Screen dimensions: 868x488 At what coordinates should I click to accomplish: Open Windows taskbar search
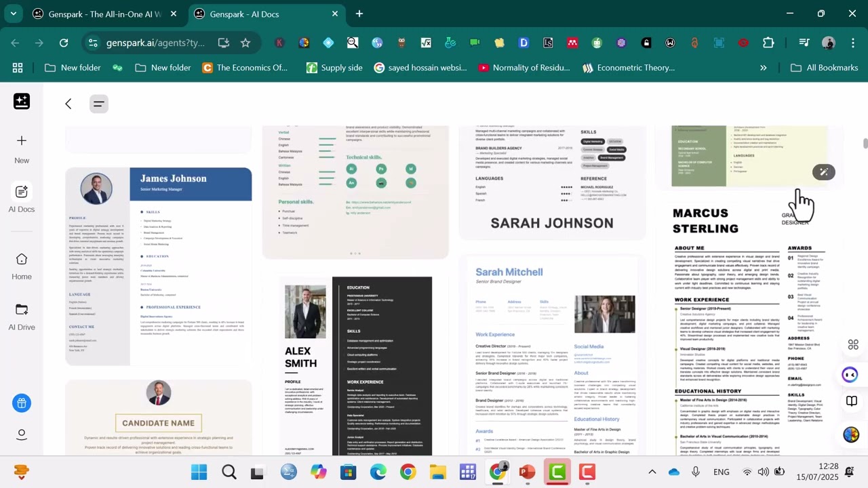(x=229, y=472)
